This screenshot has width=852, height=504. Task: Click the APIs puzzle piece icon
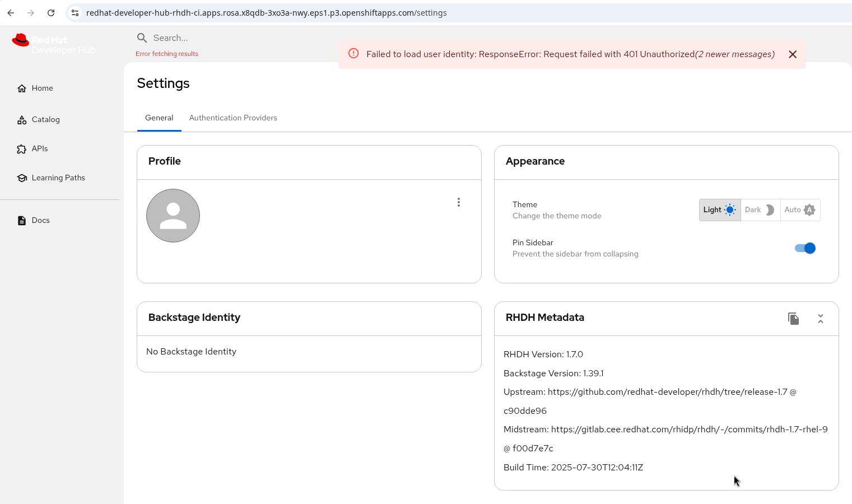tap(22, 149)
